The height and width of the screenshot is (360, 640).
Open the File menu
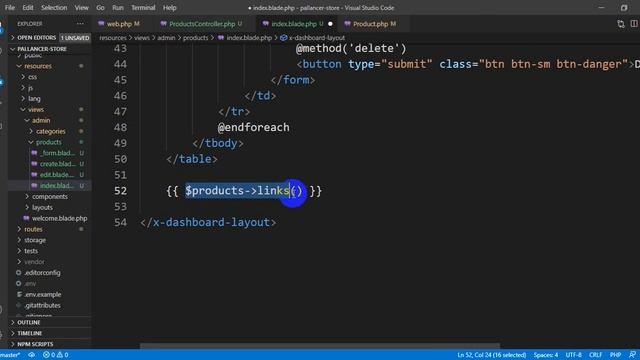point(10,8)
